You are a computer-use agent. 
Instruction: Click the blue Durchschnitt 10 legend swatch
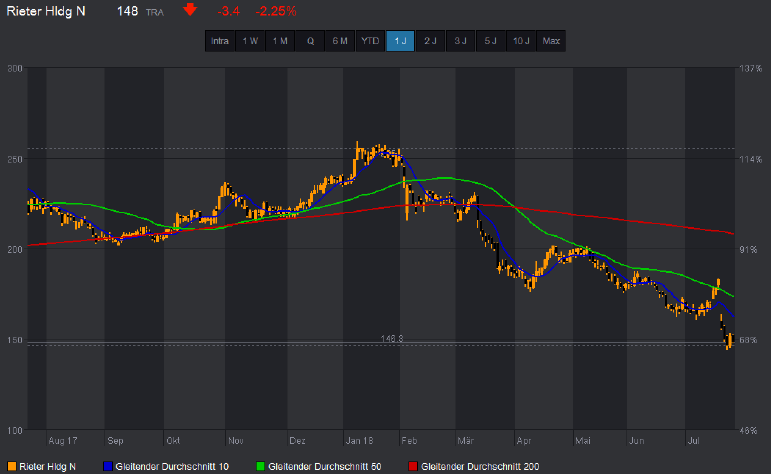[x=108, y=466]
